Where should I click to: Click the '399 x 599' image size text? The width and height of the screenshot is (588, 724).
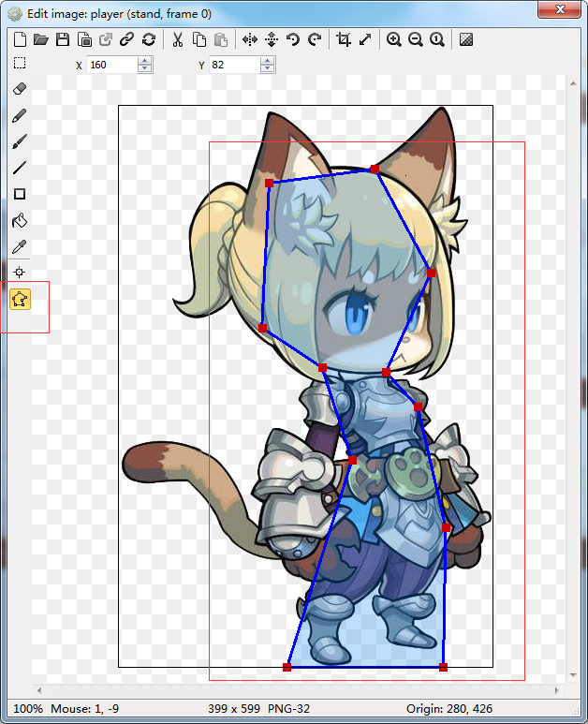click(233, 708)
